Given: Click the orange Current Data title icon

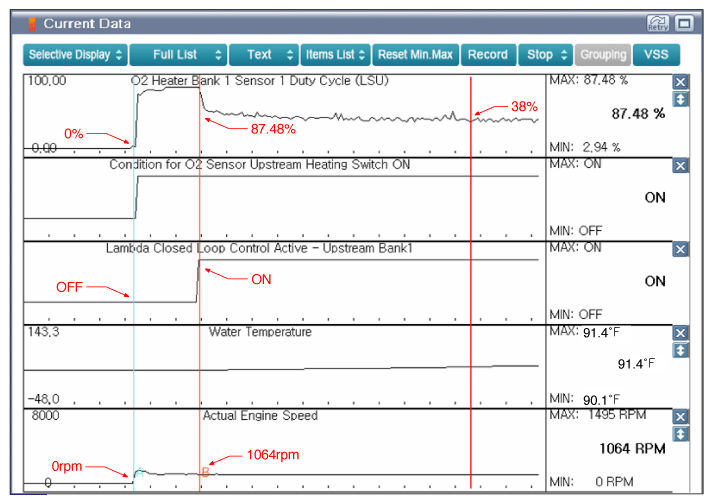Looking at the screenshot, I should (31, 23).
